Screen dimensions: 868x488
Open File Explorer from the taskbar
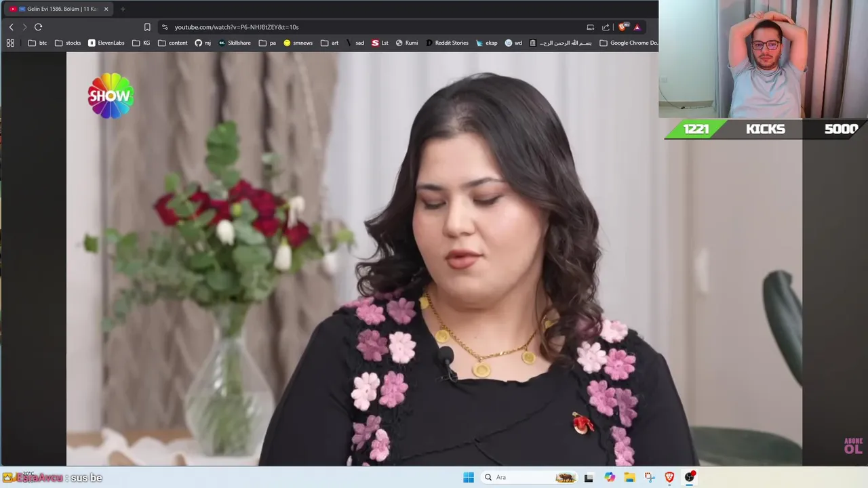[629, 477]
